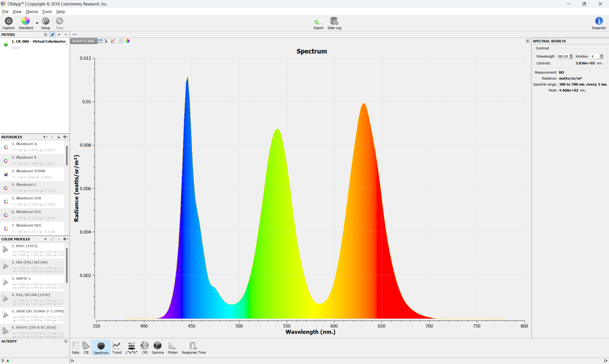The width and height of the screenshot is (609, 364).
Task: Toggle the grid lines display icon
Action: 121,41
